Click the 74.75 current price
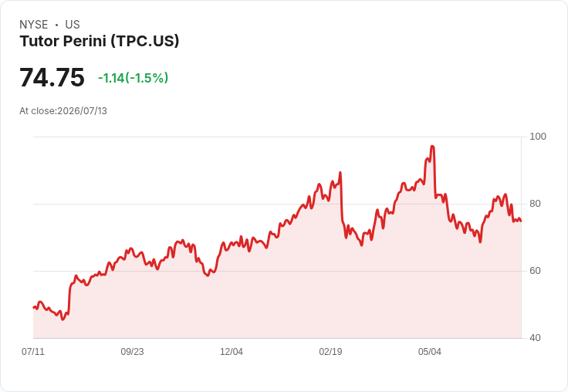Image resolution: width=568 pixels, height=392 pixels. click(52, 77)
